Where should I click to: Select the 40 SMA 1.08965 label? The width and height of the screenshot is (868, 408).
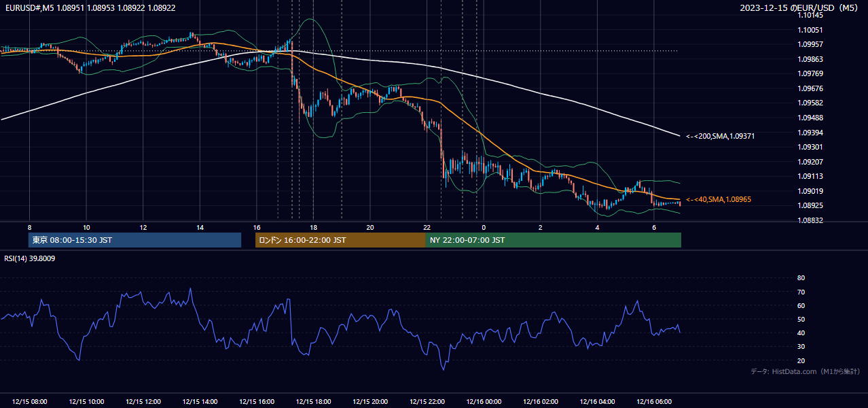pyautogui.click(x=718, y=199)
